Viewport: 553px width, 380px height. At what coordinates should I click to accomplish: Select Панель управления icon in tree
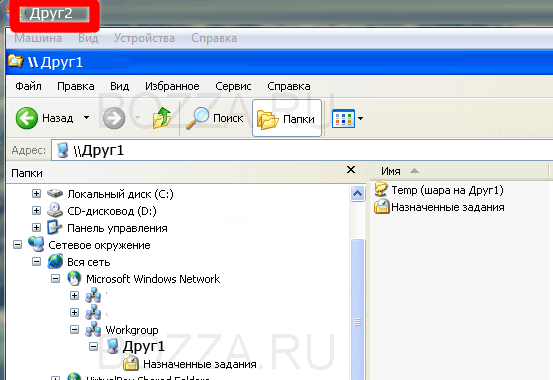55,227
